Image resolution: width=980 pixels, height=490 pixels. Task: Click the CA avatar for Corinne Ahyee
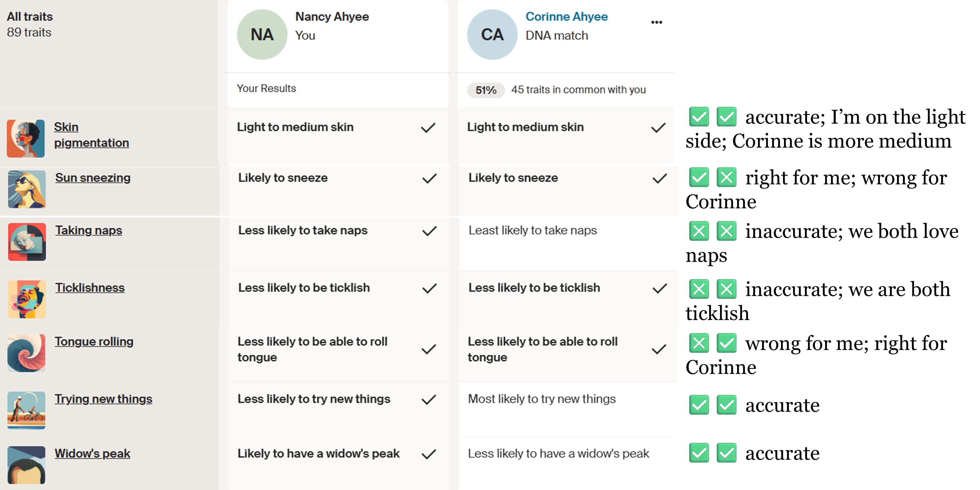tap(492, 35)
